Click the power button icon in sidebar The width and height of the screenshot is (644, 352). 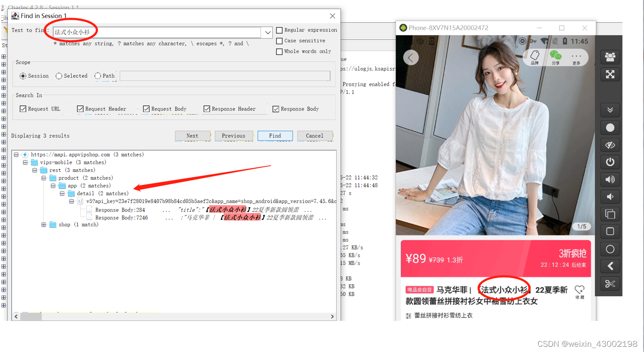tap(610, 162)
